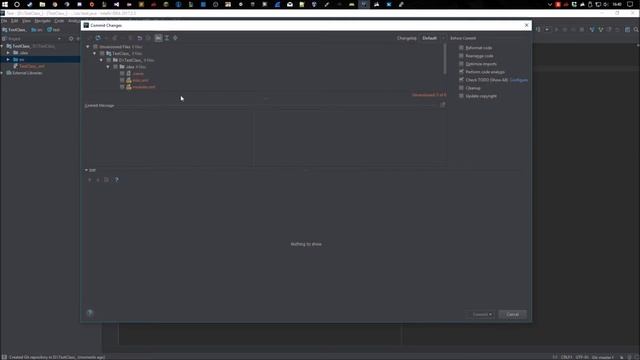Open Cortana search circle on taskbar

[17, 4]
